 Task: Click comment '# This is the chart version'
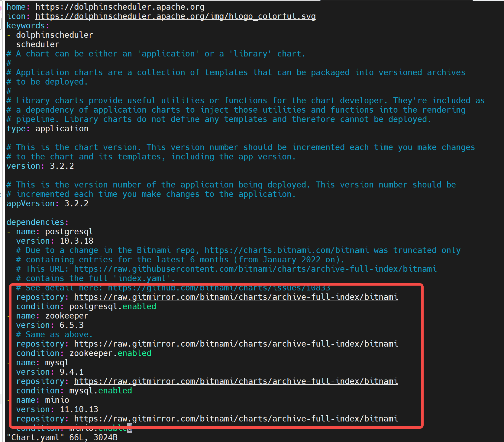click(x=241, y=147)
